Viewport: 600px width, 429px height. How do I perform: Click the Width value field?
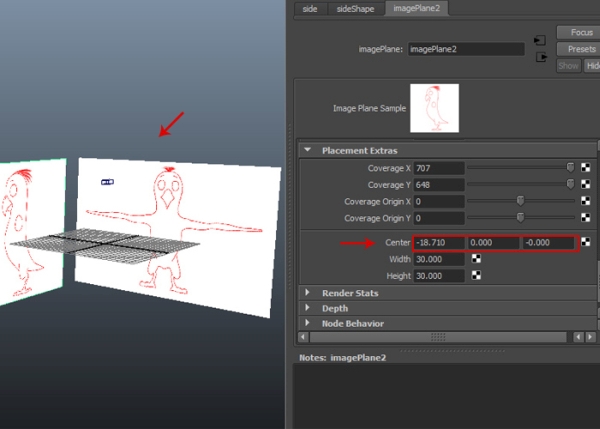pyautogui.click(x=439, y=259)
